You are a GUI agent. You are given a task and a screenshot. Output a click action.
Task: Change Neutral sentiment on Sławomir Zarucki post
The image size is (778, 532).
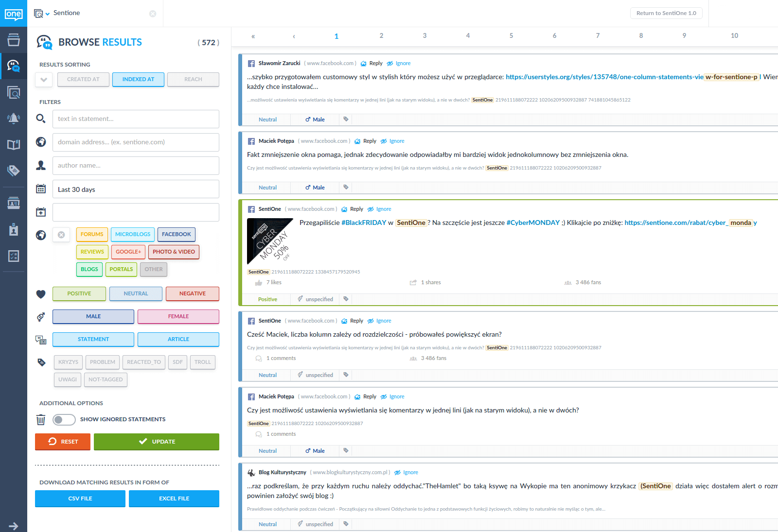click(x=267, y=120)
